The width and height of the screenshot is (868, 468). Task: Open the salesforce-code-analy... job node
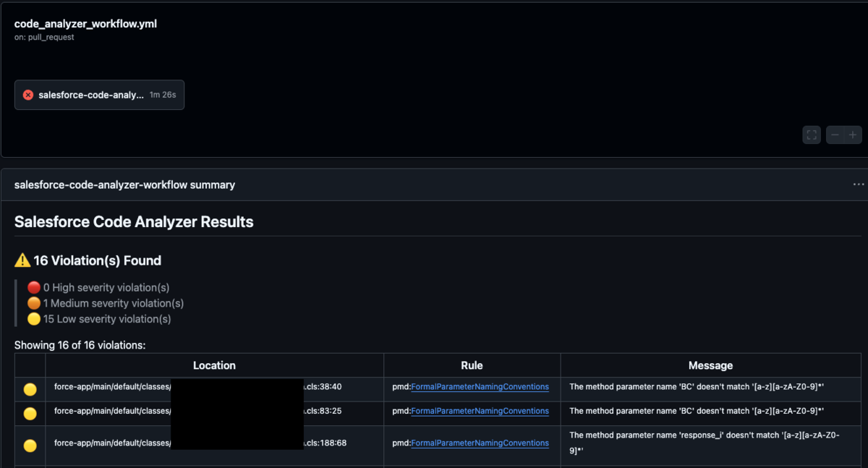tap(99, 95)
